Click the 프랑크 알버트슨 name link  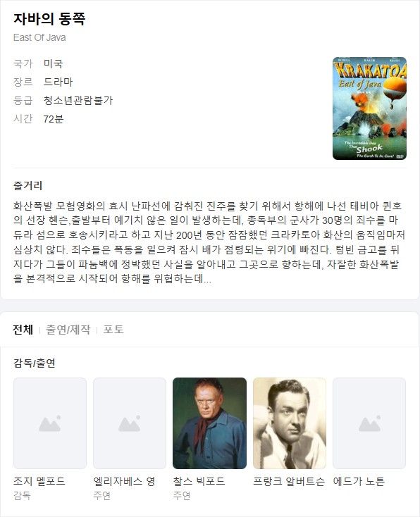coord(289,481)
